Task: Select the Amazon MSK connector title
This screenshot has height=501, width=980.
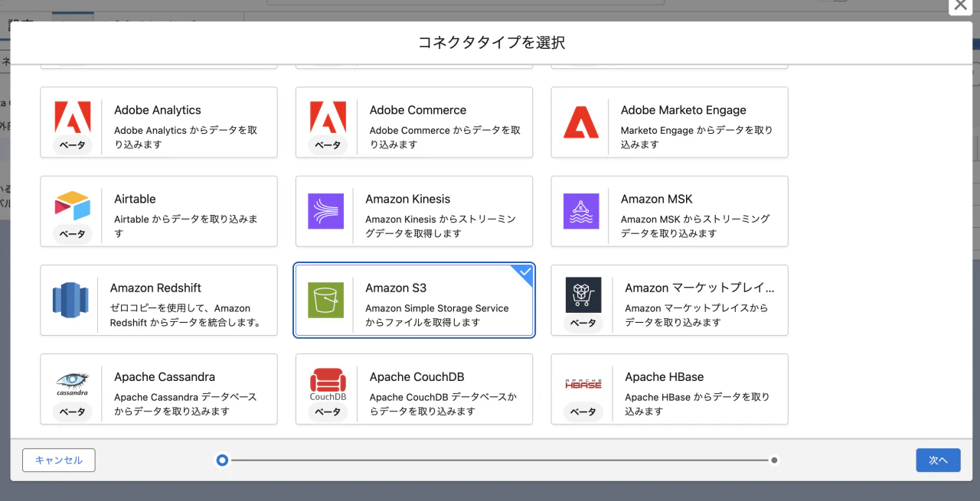Action: (657, 199)
